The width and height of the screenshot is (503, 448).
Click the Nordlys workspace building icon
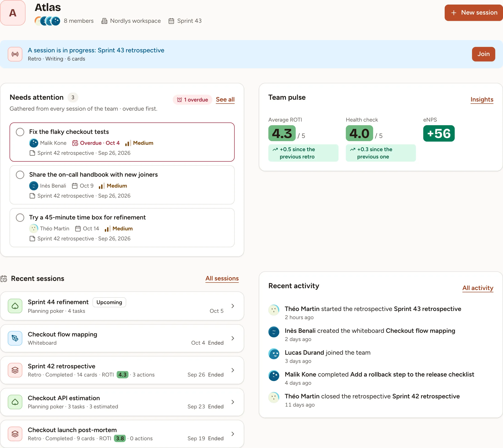[x=104, y=21]
